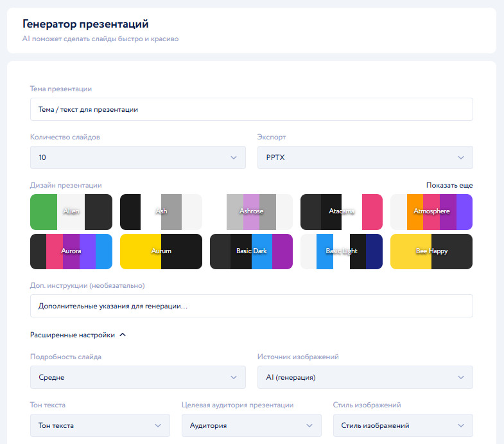Open the export format dropdown showing PPTX
Image resolution: width=504 pixels, height=444 pixels.
(365, 157)
